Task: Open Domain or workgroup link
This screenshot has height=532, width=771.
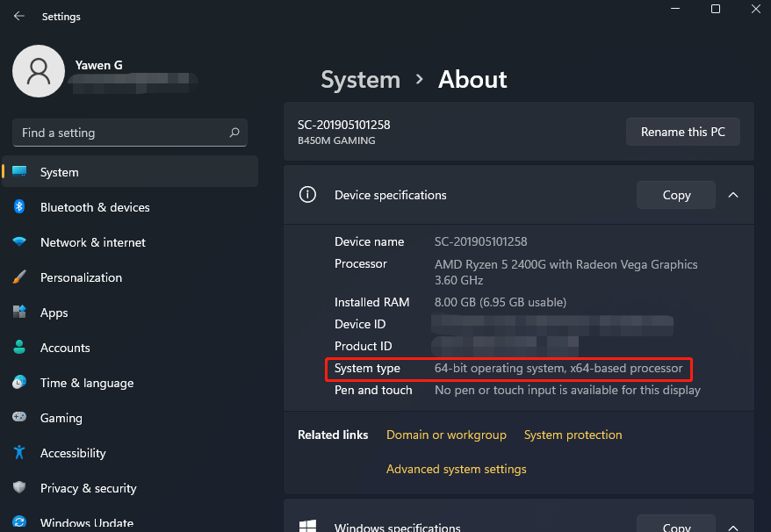Action: pos(446,435)
